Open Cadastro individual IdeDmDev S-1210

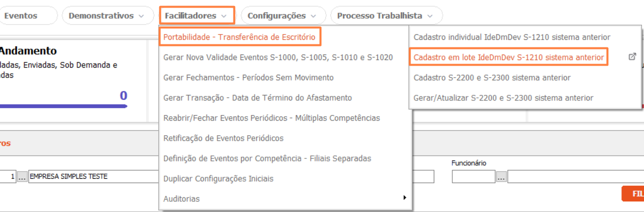coord(512,37)
